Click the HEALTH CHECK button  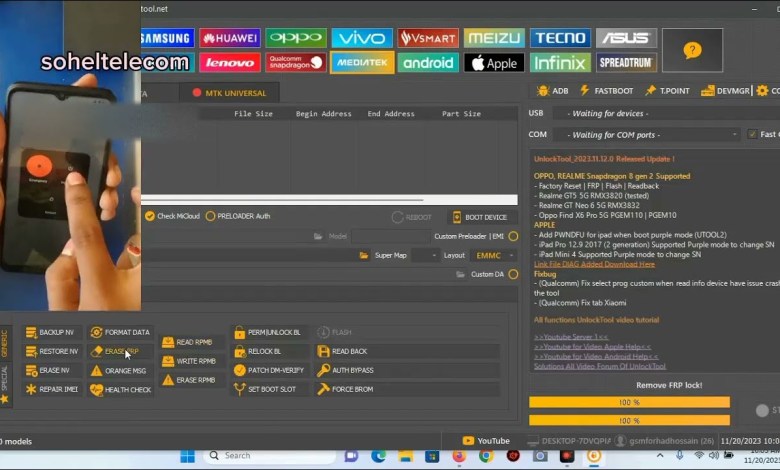(x=120, y=389)
